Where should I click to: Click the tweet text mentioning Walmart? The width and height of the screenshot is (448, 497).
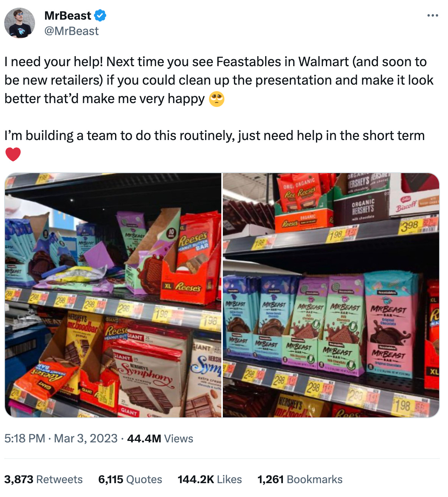pyautogui.click(x=219, y=80)
